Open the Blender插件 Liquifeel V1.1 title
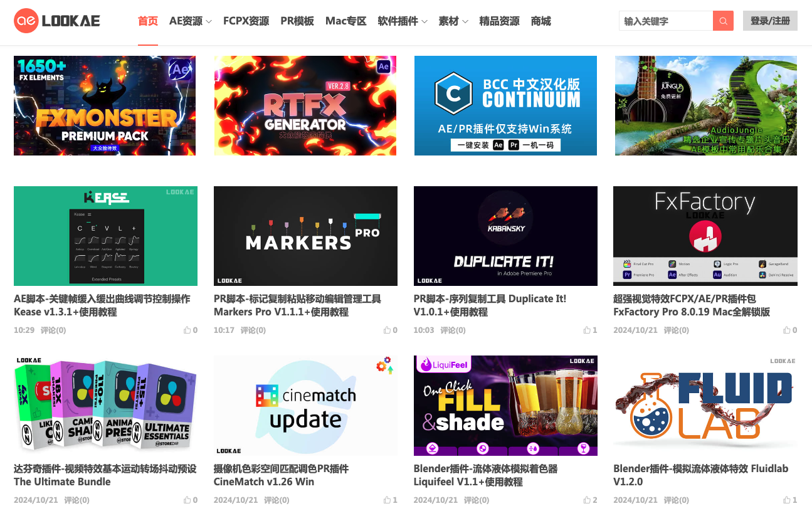Image resolution: width=812 pixels, height=516 pixels. (485, 475)
